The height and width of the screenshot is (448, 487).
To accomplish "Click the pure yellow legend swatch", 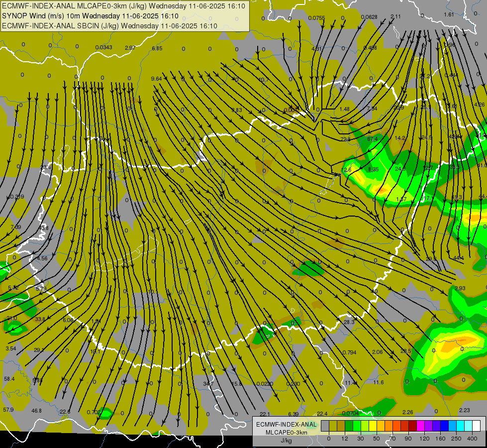I will pos(373,426).
